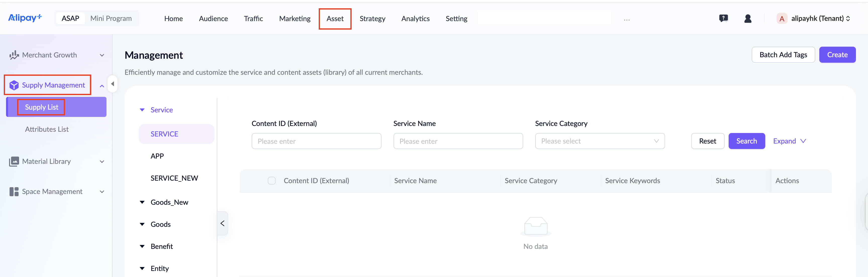Click the Create button
The width and height of the screenshot is (868, 277).
coord(837,55)
